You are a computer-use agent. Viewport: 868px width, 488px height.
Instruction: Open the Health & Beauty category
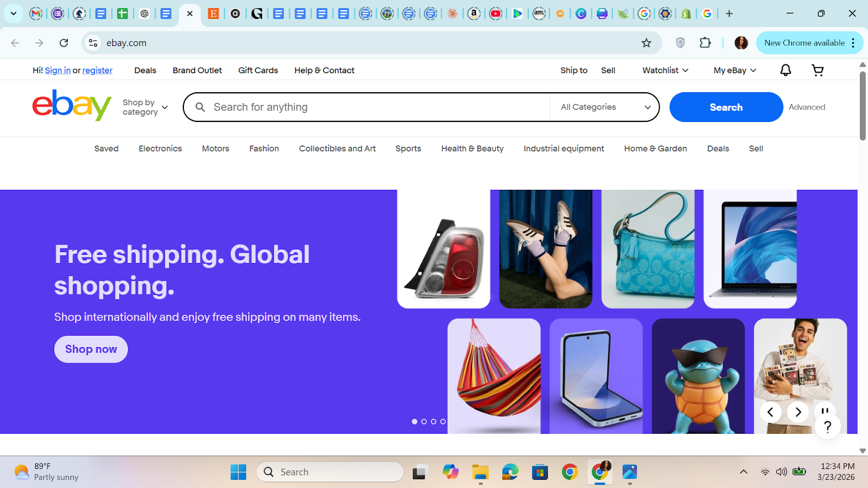click(473, 149)
